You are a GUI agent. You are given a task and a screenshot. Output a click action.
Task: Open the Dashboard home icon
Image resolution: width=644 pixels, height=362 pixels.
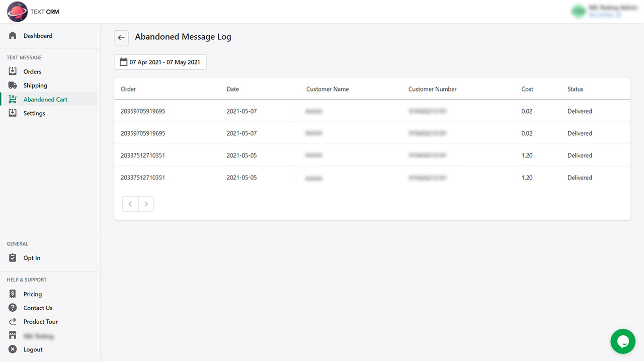click(13, 36)
